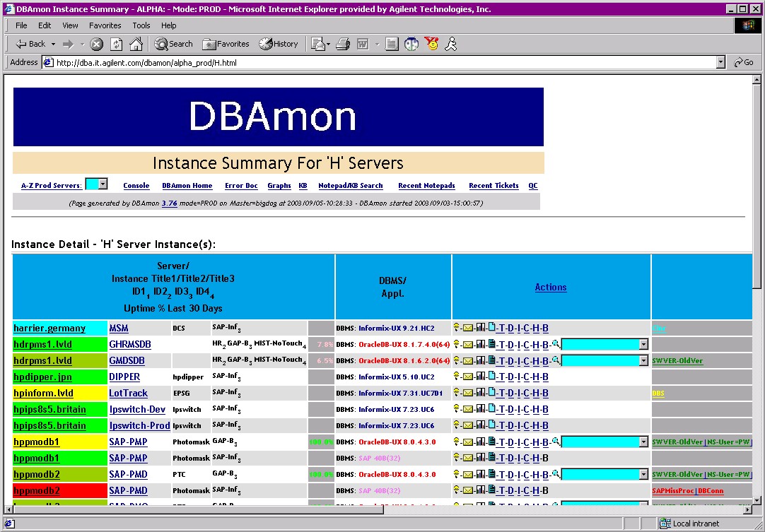Open the File menu
Image resolution: width=765 pixels, height=532 pixels.
coord(21,25)
